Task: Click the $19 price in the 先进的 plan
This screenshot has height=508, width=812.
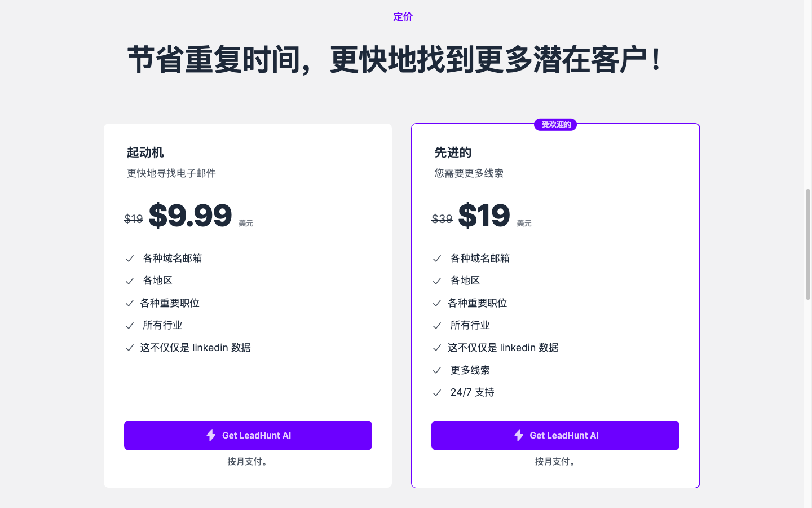Action: click(x=484, y=215)
